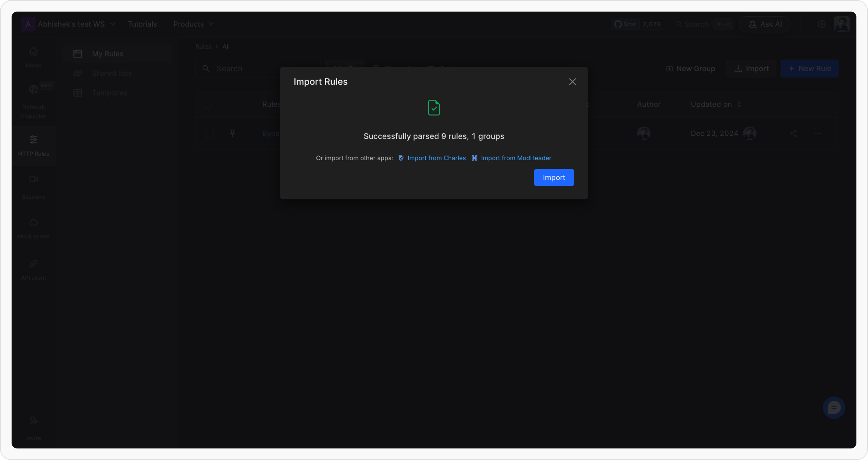Click the settings gear icon
Image resolution: width=868 pixels, height=460 pixels.
coord(822,24)
